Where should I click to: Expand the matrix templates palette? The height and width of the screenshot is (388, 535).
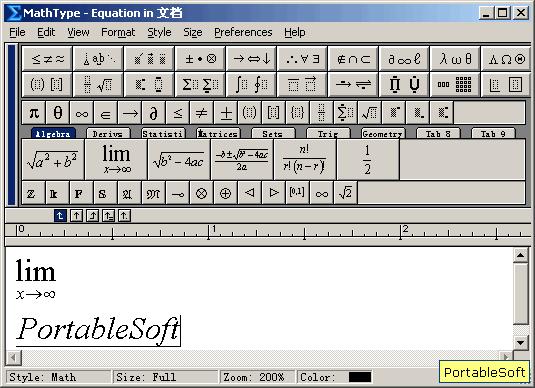455,85
